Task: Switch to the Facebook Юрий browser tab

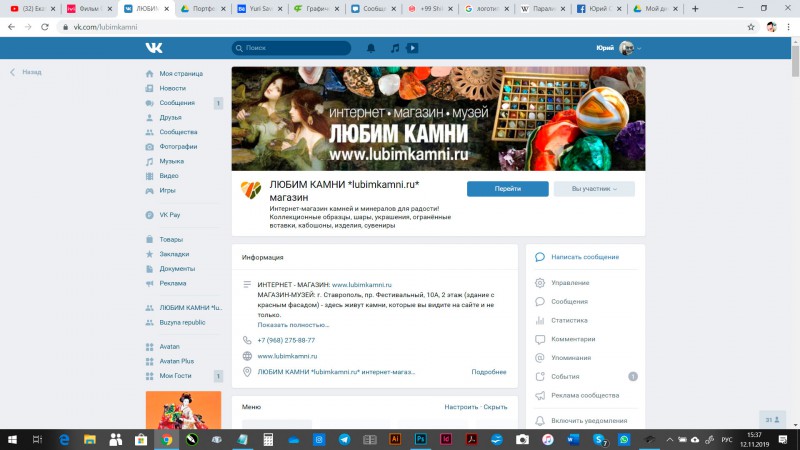Action: point(600,9)
